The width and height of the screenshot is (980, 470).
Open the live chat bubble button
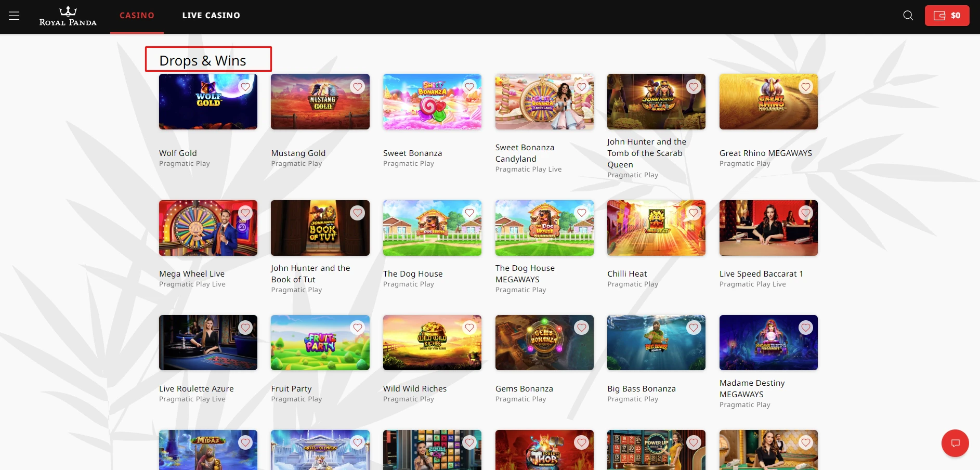click(x=955, y=443)
